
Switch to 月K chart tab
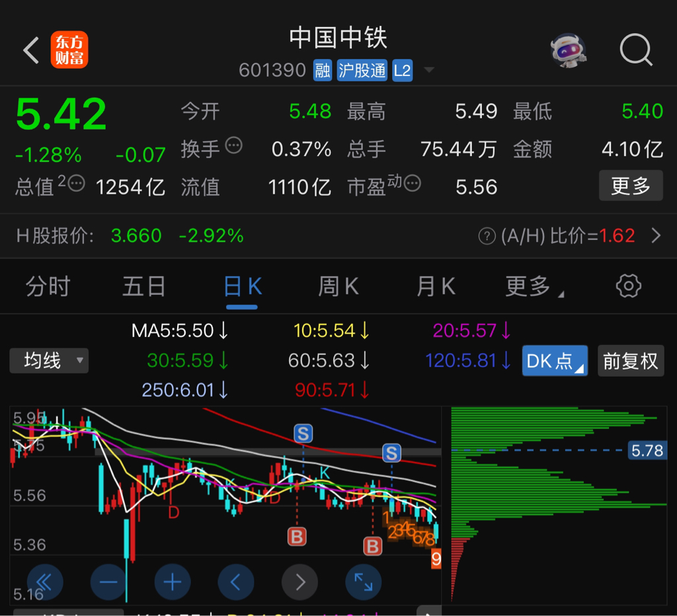click(x=436, y=287)
